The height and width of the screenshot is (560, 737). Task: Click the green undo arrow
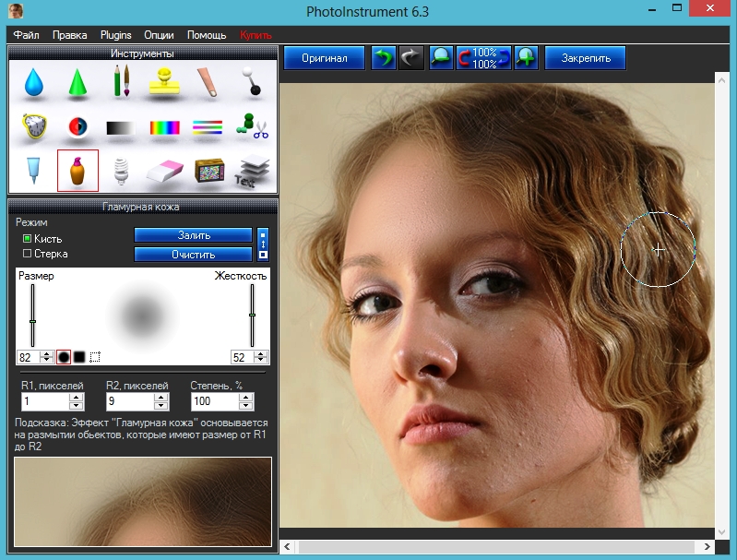pyautogui.click(x=382, y=58)
